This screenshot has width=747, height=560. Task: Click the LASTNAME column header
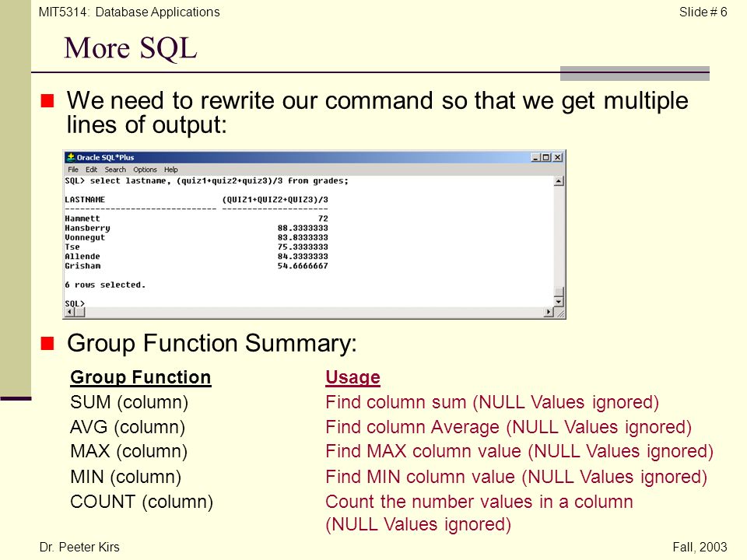coord(85,200)
